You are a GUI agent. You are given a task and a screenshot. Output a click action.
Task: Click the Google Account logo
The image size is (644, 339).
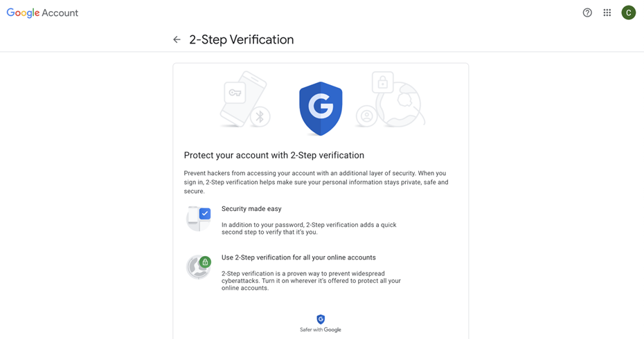(42, 12)
